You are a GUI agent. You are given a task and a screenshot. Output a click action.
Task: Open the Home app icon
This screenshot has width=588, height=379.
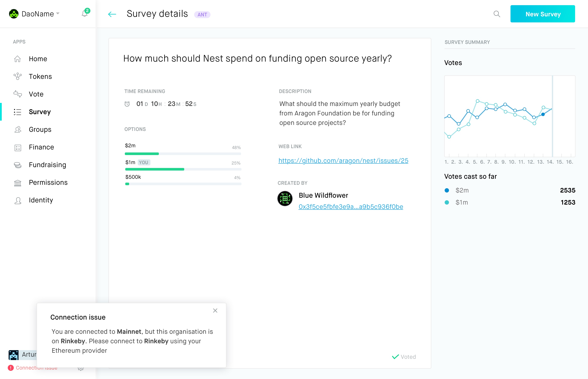(x=18, y=59)
